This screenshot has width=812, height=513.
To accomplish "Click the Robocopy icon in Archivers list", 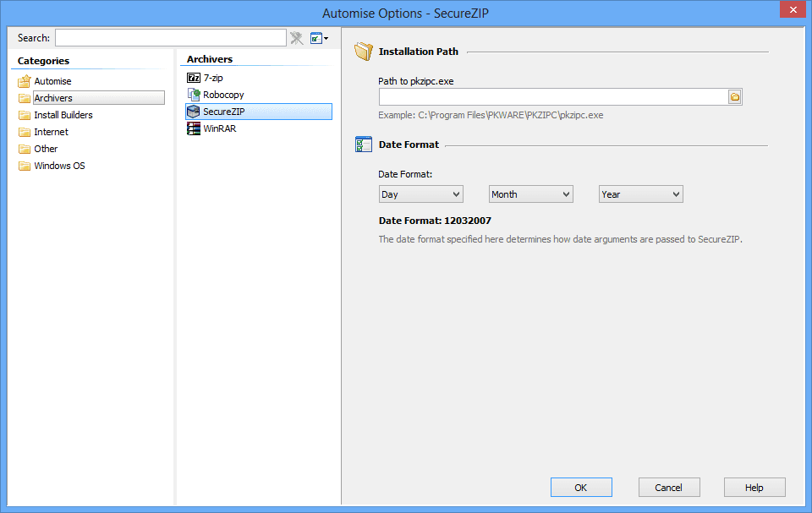I will (194, 95).
